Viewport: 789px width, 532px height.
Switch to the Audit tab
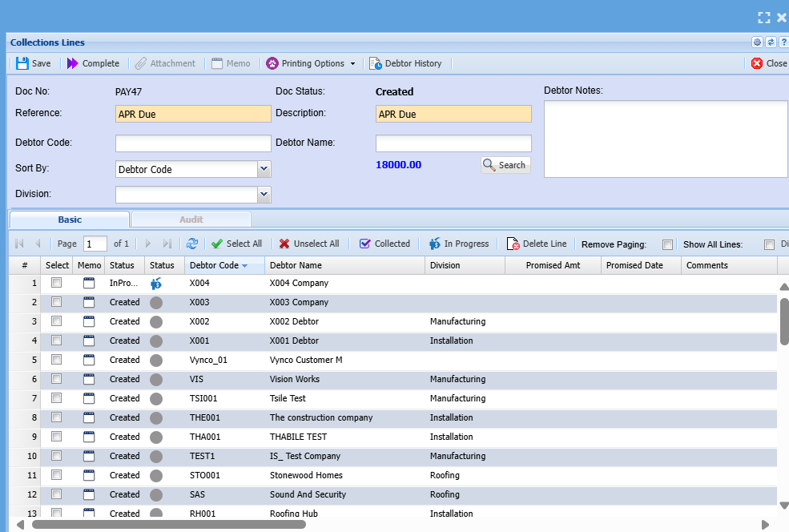pos(191,220)
